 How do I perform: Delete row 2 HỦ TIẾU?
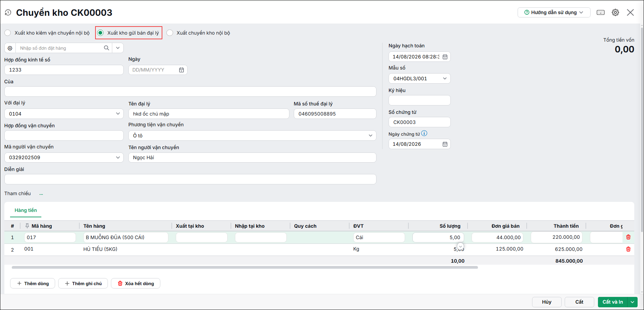coord(628,249)
